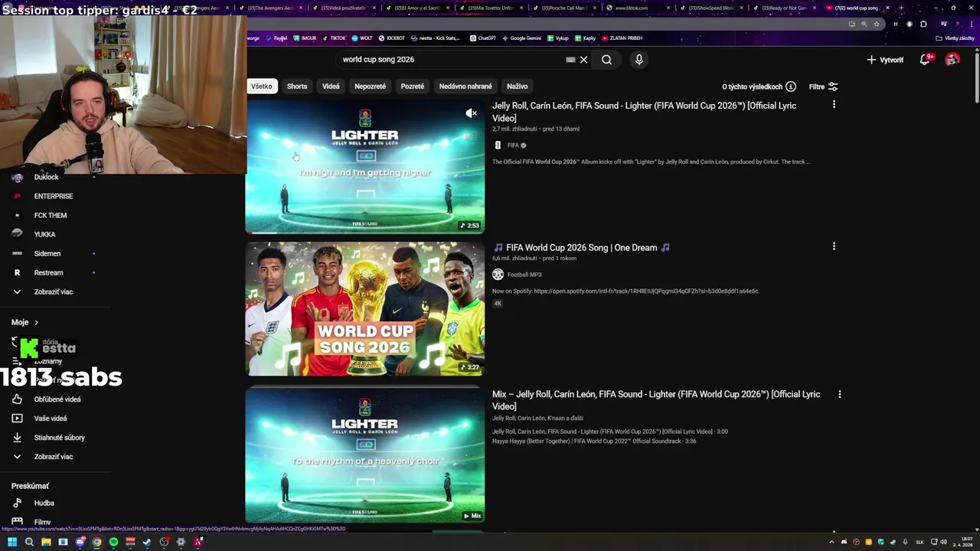The width and height of the screenshot is (980, 551).
Task: Open Obľúbené videá liked videos
Action: pyautogui.click(x=57, y=399)
